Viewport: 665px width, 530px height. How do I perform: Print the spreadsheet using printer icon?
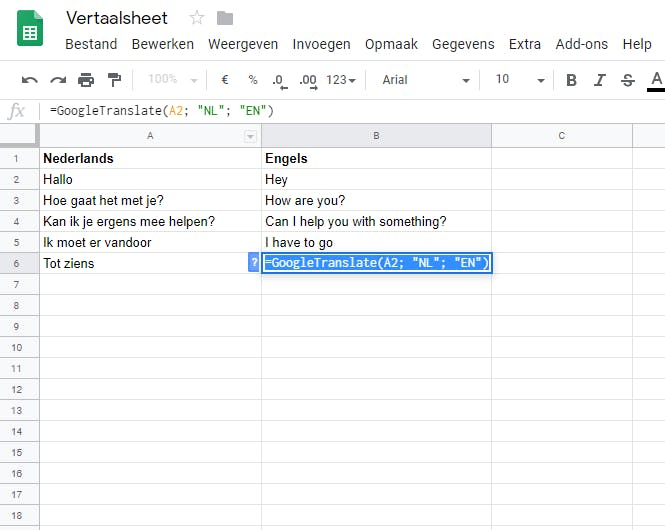[x=86, y=80]
